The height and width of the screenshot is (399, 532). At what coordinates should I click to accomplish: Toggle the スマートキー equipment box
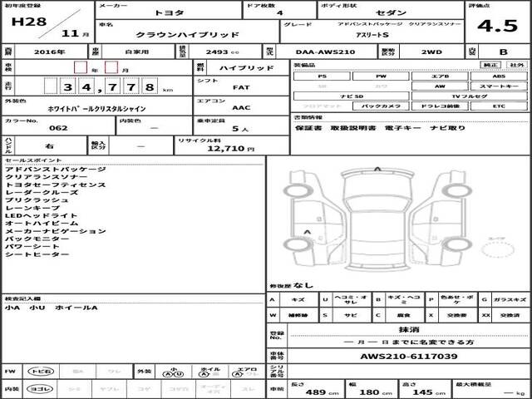[498, 86]
